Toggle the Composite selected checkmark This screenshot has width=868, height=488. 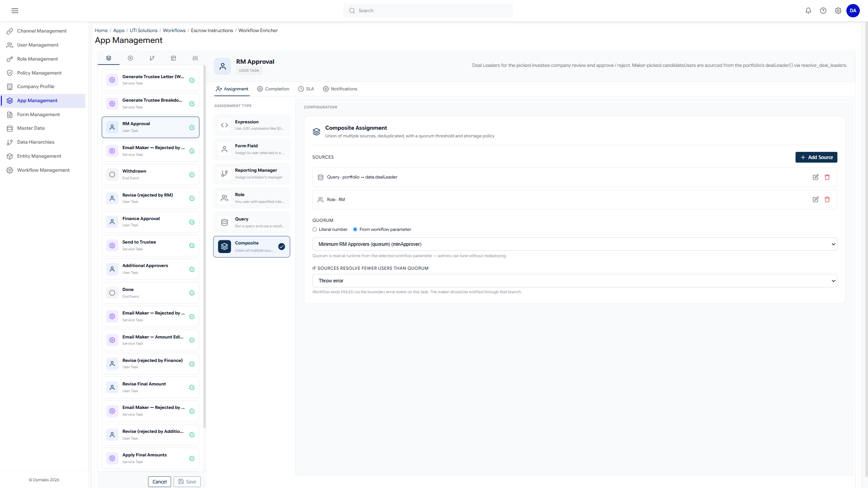(282, 246)
